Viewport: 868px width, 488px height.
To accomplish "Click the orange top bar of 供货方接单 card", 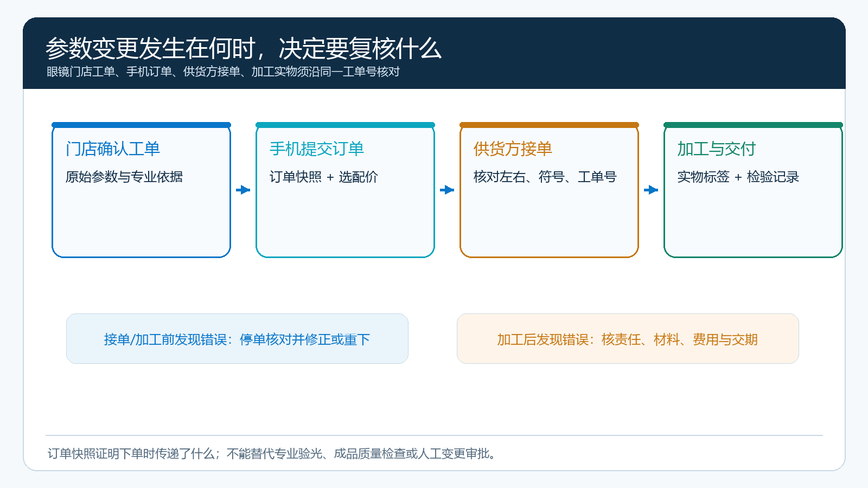I will (549, 125).
